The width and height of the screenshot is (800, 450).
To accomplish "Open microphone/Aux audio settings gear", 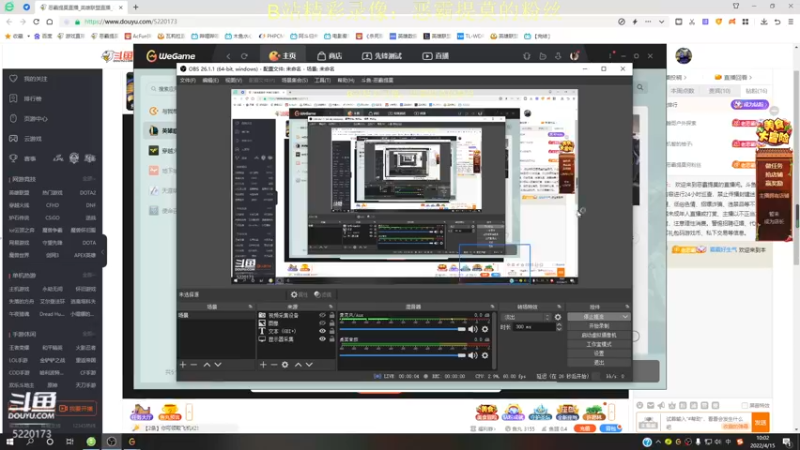I will pyautogui.click(x=485, y=329).
